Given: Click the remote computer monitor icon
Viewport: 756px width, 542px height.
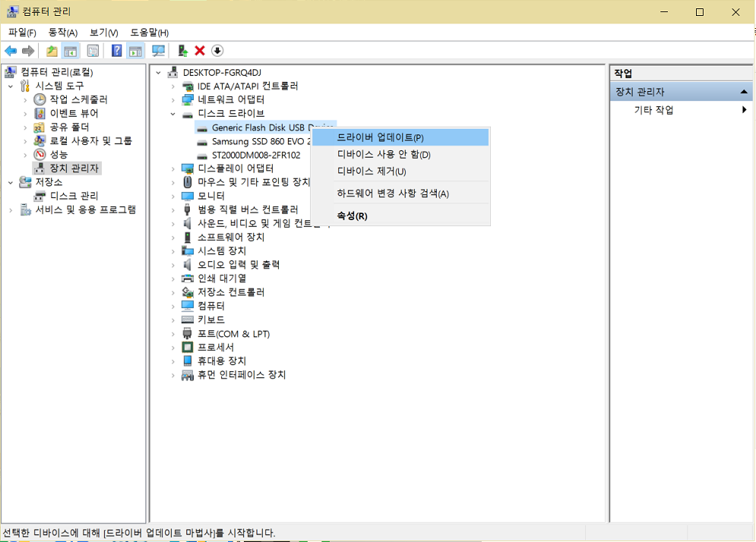Looking at the screenshot, I should pos(158,50).
